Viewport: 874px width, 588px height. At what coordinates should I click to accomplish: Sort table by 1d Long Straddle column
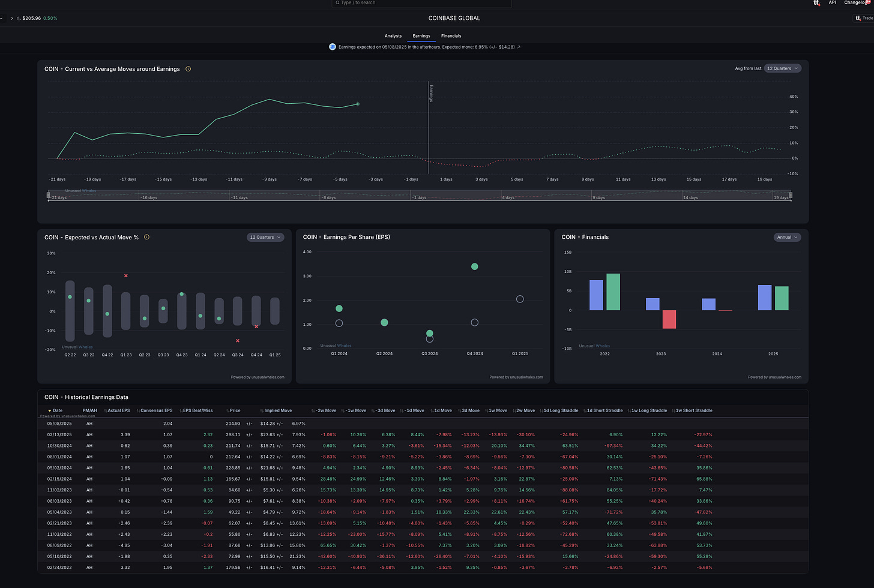(x=559, y=410)
